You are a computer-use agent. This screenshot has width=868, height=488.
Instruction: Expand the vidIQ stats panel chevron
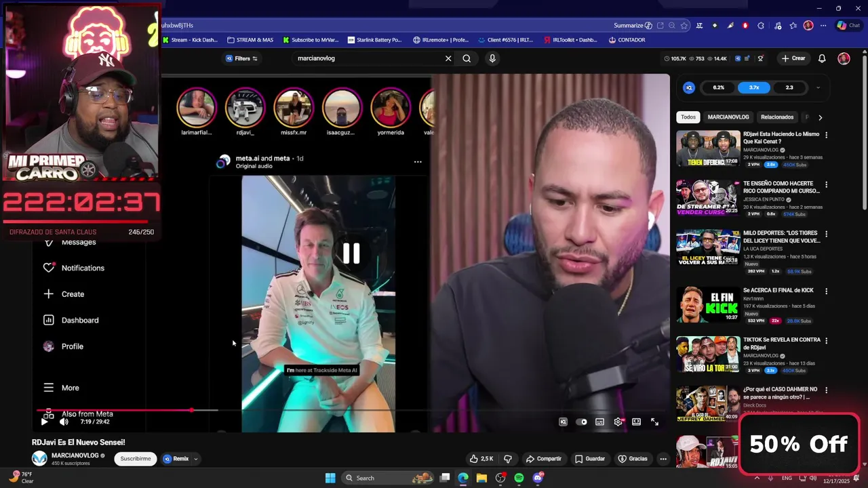[x=818, y=87]
